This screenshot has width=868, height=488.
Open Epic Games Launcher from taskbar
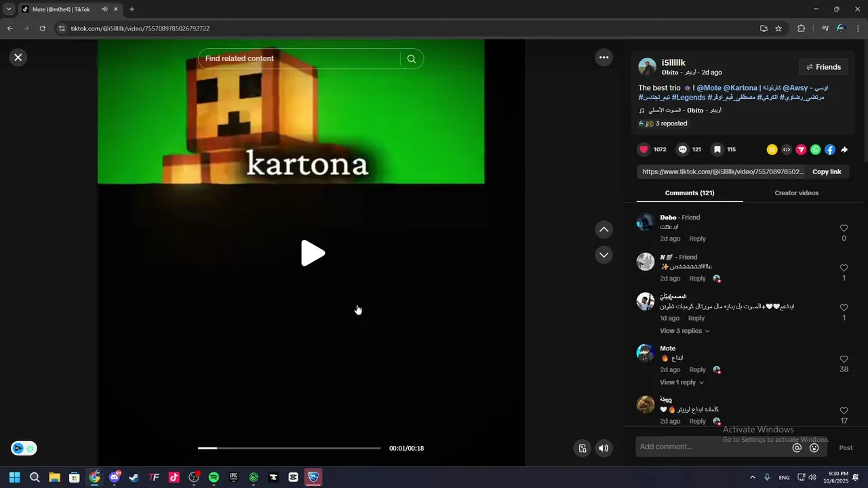[x=234, y=477]
